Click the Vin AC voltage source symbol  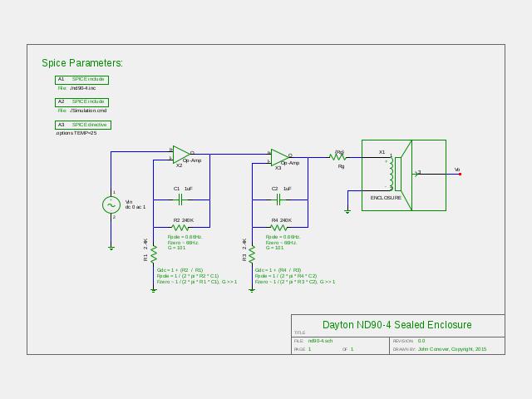111,205
